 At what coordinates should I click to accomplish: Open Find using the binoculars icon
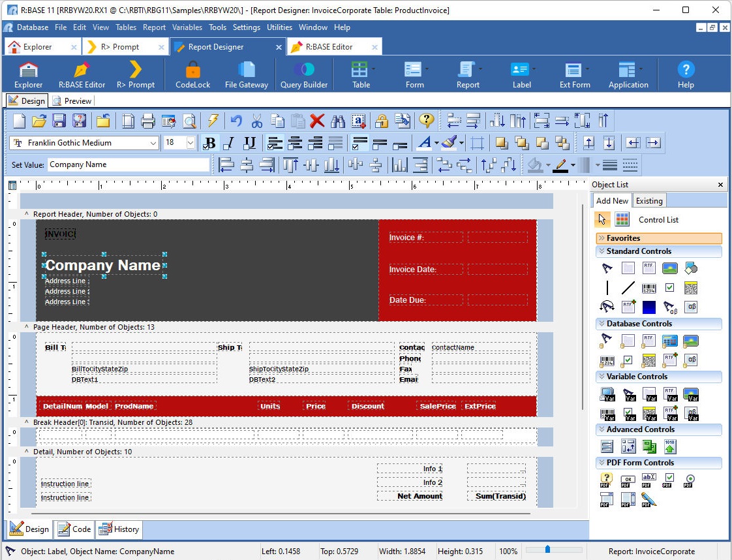coord(337,121)
